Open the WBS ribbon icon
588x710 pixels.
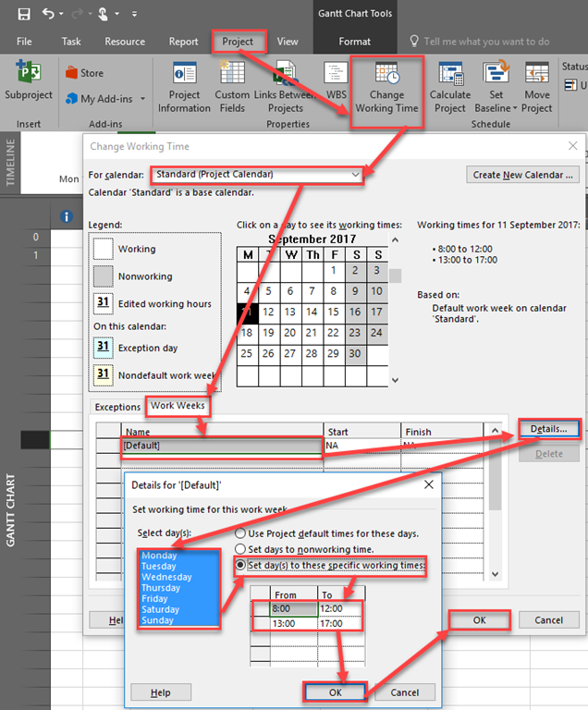click(x=336, y=75)
